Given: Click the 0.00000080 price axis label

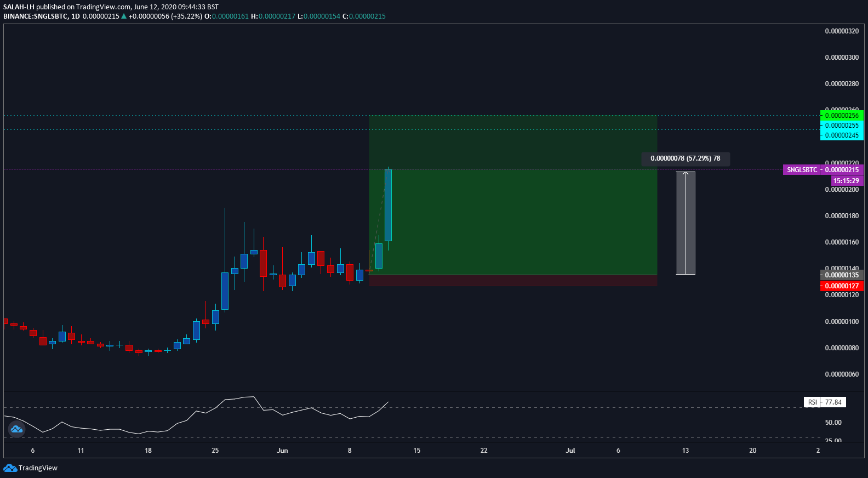Looking at the screenshot, I should click(842, 348).
